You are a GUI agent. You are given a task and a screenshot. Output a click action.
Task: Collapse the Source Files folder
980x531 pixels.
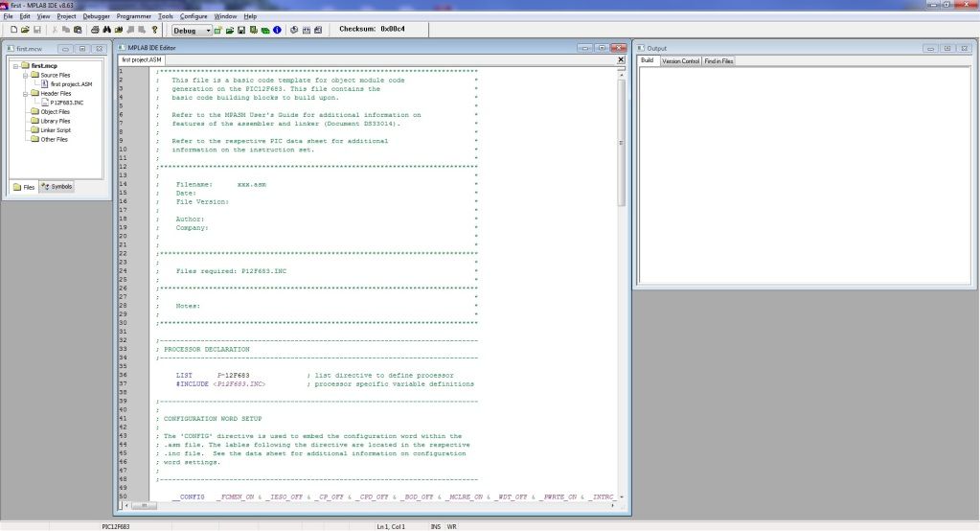(x=26, y=75)
